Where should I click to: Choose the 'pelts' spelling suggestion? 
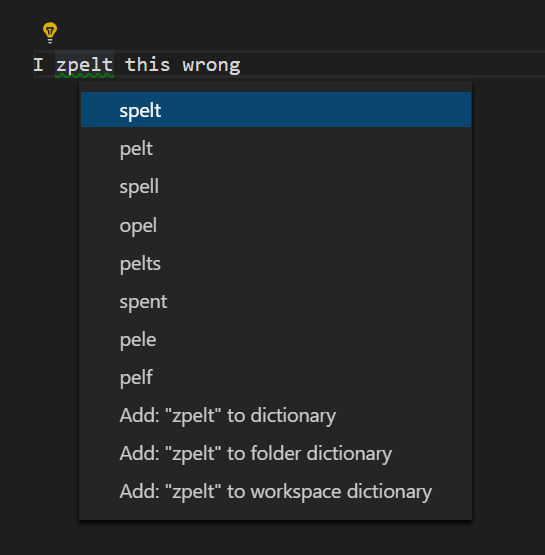click(276, 263)
